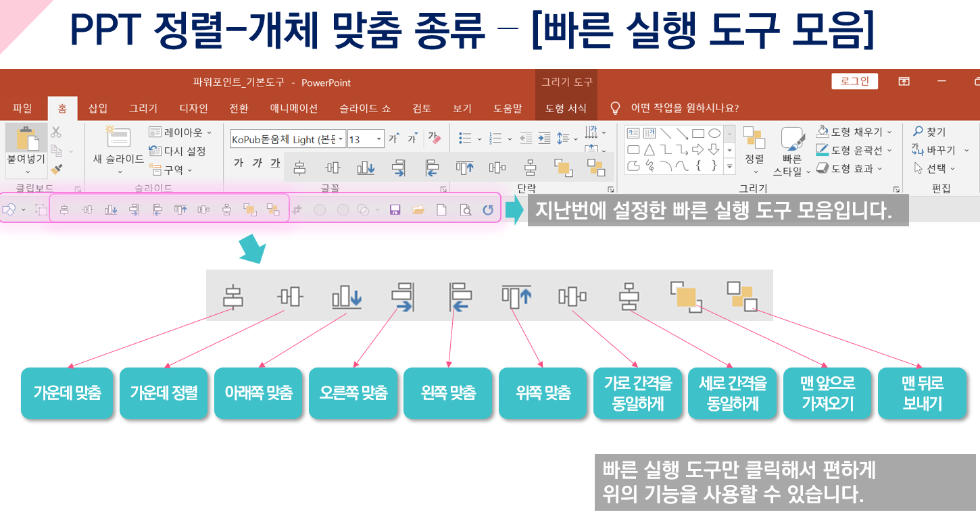The image size is (980, 529).
Task: Click the 가 bold formatting button
Action: point(239,162)
